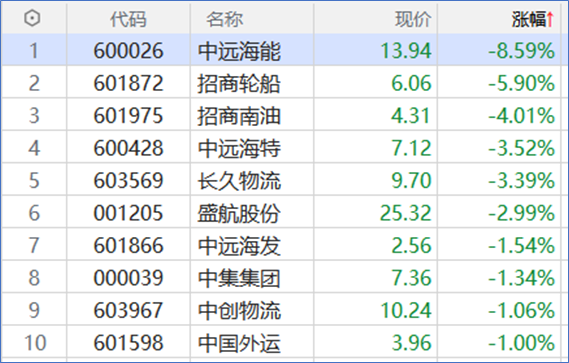Click stock name 中远海特

(239, 148)
